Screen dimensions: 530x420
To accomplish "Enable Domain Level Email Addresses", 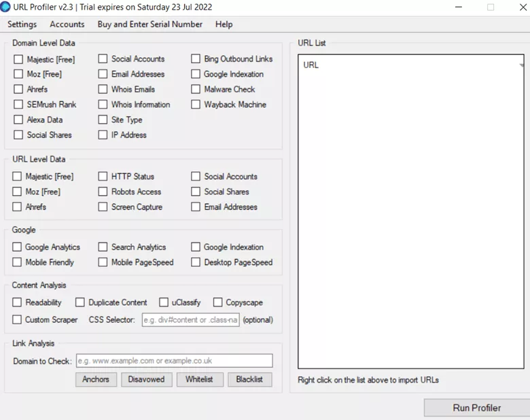I will coord(103,74).
